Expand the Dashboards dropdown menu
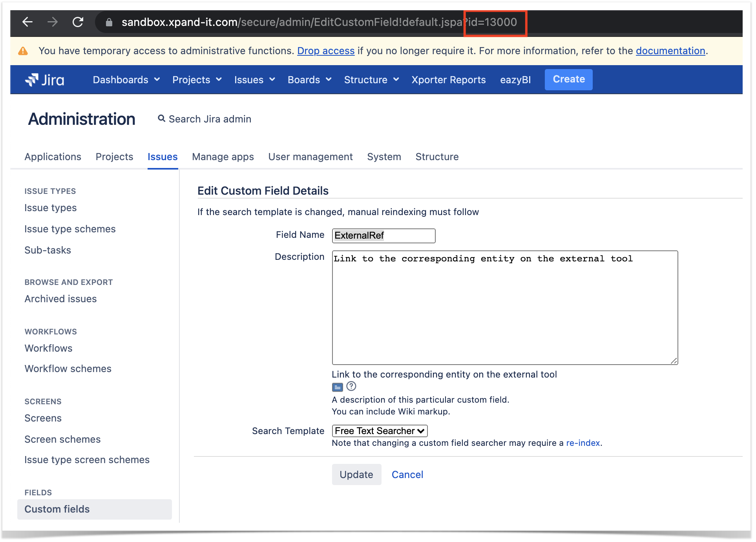Viewport: 756px width, 542px height. 126,80
